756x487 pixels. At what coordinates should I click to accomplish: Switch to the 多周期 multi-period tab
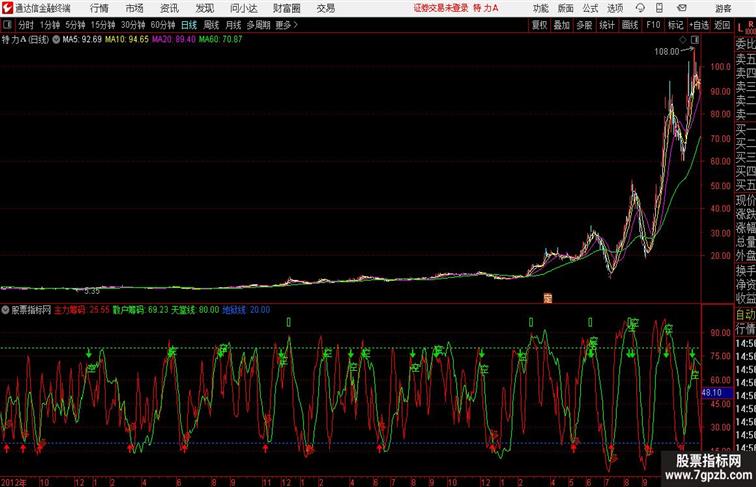pos(258,25)
